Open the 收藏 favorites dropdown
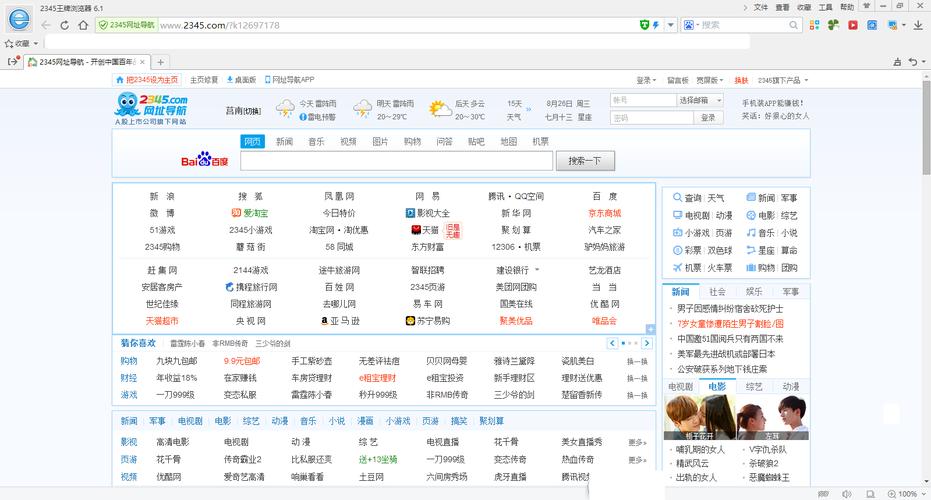 (22, 43)
